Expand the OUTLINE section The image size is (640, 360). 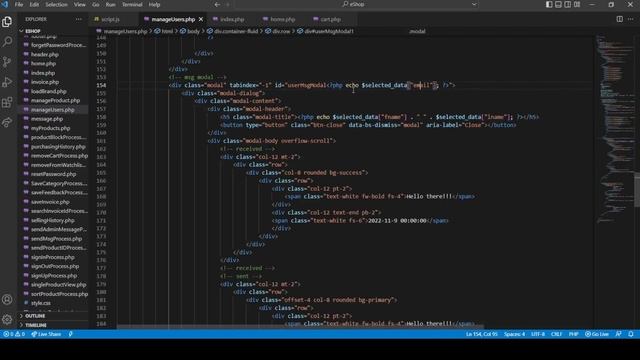[35, 316]
